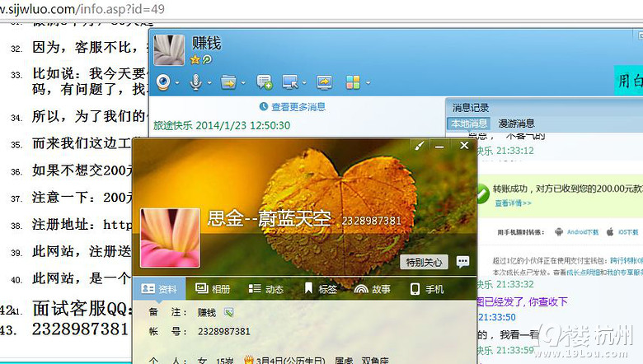
Task: Click the 转账成功 green checkmark icon
Action: (x=482, y=194)
